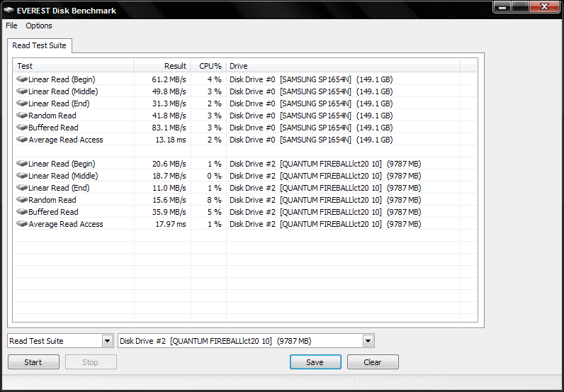Click the 4 % CPU value
The width and height of the screenshot is (564, 392).
click(215, 79)
